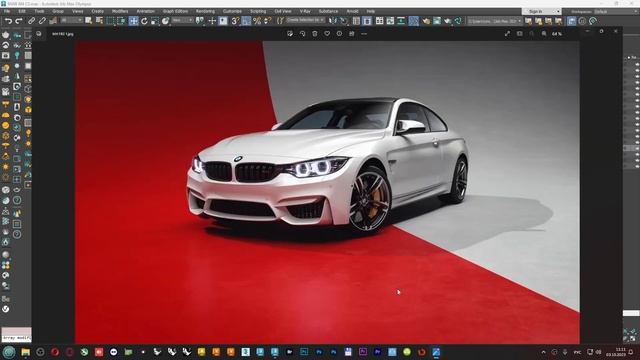Open the Windows Start button
The width and height of the screenshot is (640, 360).
pos(9,352)
